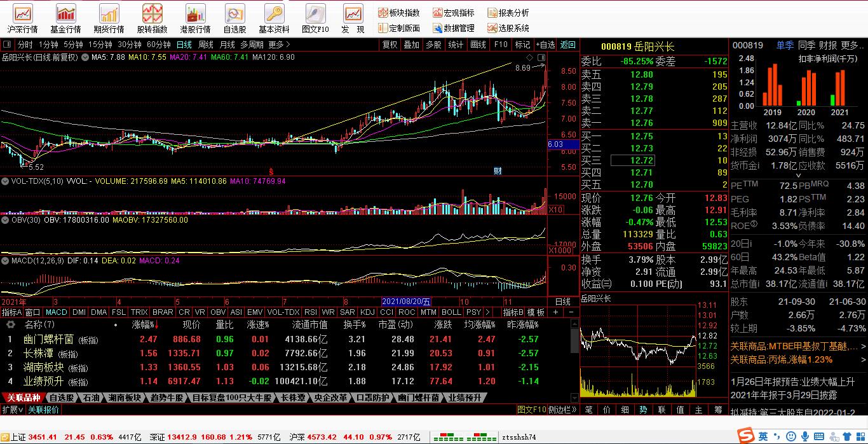This screenshot has width=868, height=444.
Task: Open the 扩展 dropdown at bottom left
Action: (12, 410)
